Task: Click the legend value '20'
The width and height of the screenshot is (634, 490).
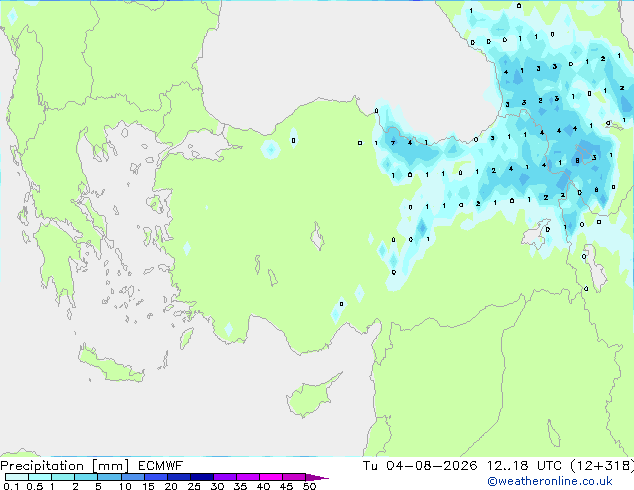Action: pos(171,486)
